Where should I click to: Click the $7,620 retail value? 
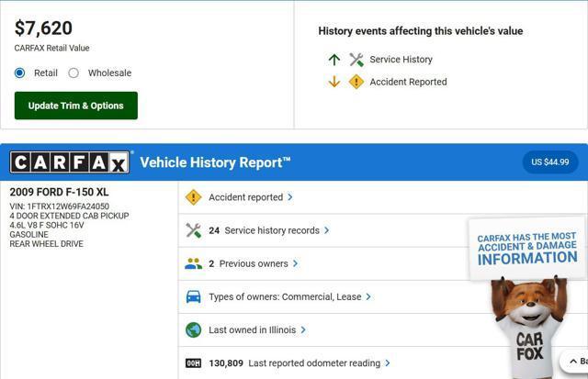tap(43, 28)
